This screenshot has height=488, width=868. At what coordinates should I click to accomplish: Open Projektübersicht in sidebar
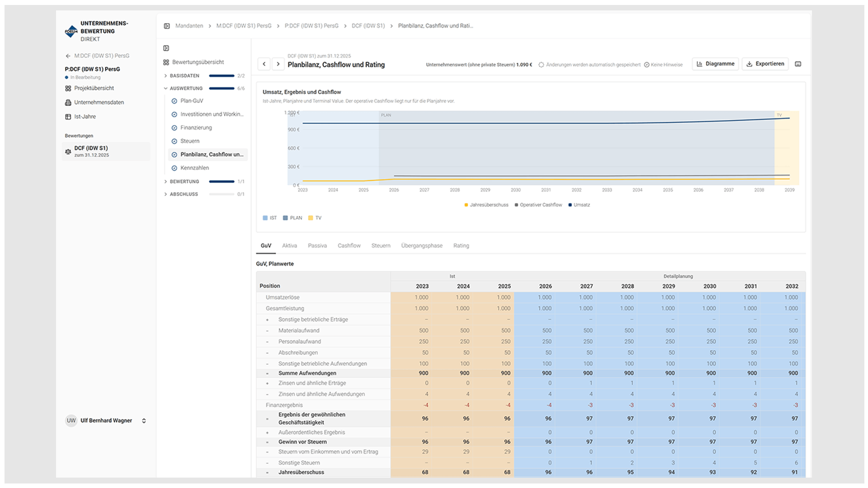pyautogui.click(x=94, y=88)
